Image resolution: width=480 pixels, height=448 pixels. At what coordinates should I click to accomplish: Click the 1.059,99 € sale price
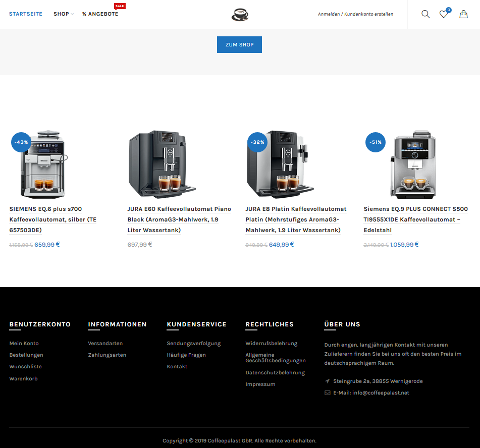[404, 245]
